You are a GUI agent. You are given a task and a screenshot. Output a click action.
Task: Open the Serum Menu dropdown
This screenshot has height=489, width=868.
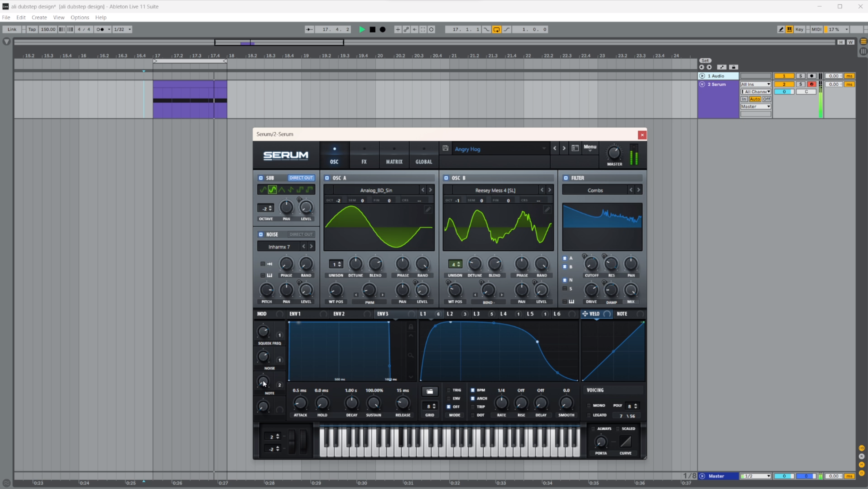(590, 148)
